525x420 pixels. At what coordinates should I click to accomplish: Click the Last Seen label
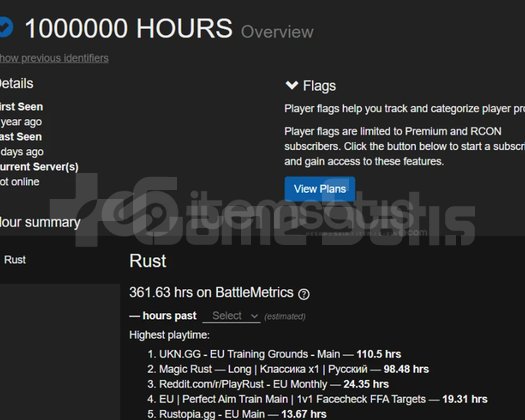coord(21,137)
